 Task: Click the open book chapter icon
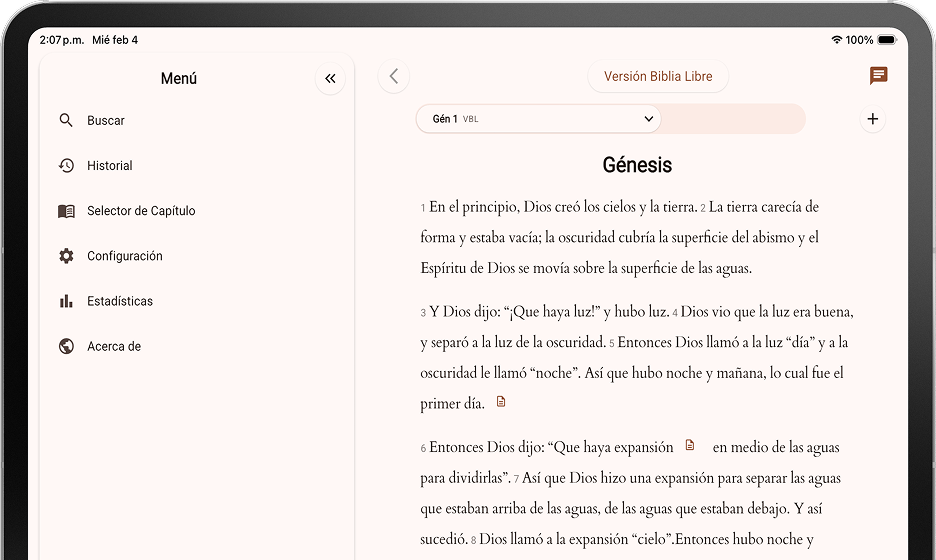[66, 211]
